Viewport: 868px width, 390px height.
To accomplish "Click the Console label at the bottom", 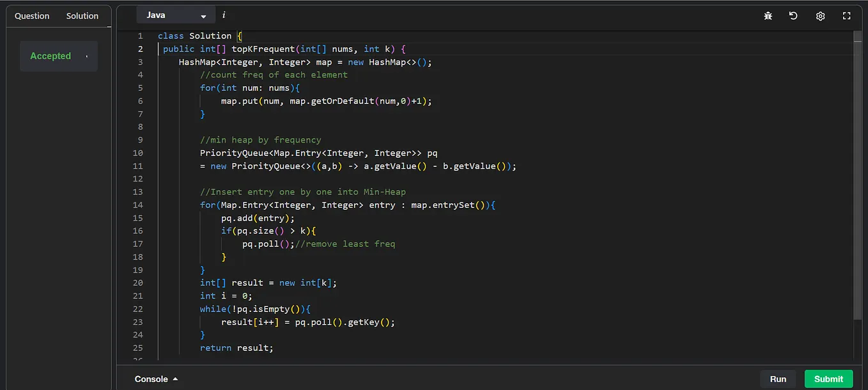I will [x=151, y=378].
